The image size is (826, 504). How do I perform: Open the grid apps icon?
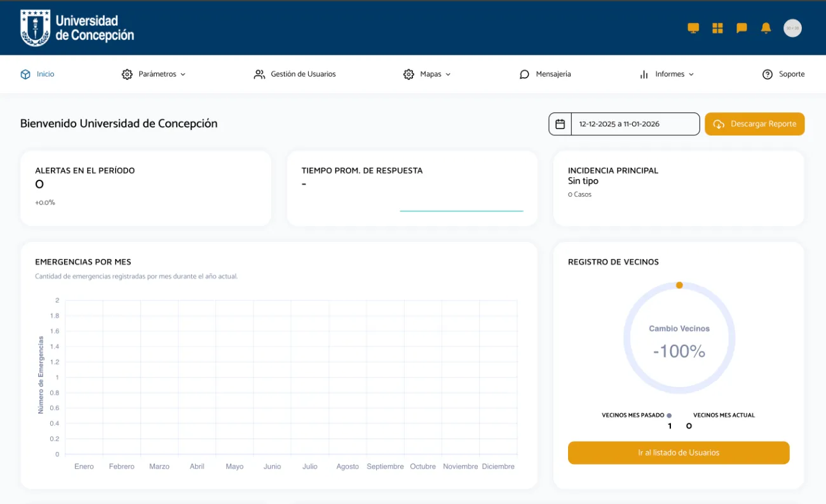(x=717, y=28)
